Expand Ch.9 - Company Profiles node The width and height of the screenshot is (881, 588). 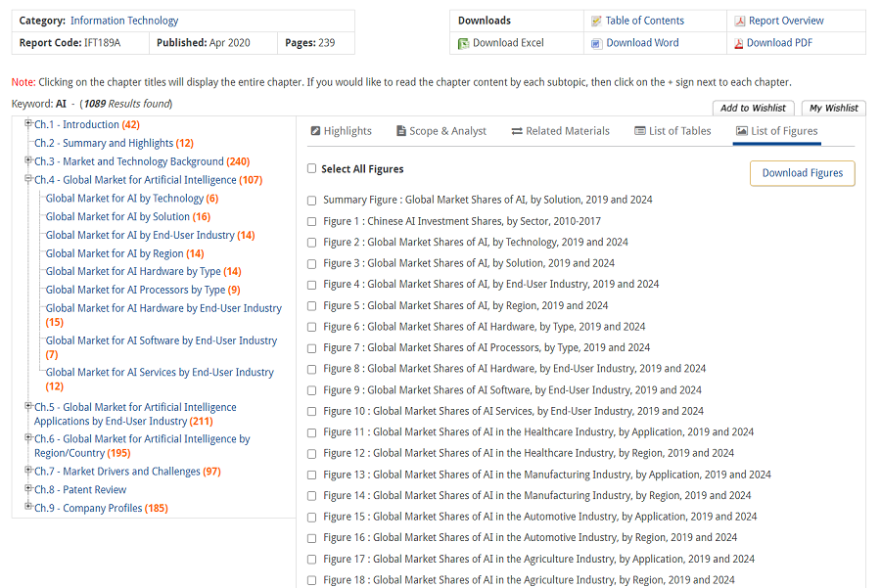28,507
